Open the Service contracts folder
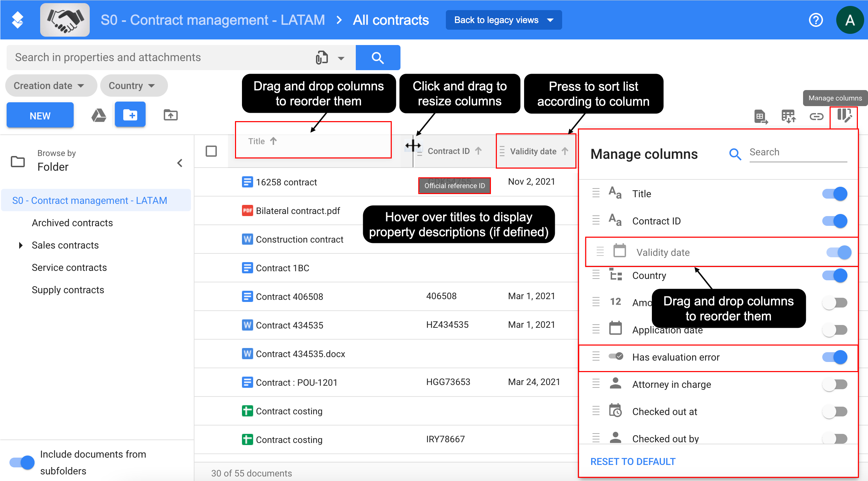The image size is (868, 481). tap(69, 267)
